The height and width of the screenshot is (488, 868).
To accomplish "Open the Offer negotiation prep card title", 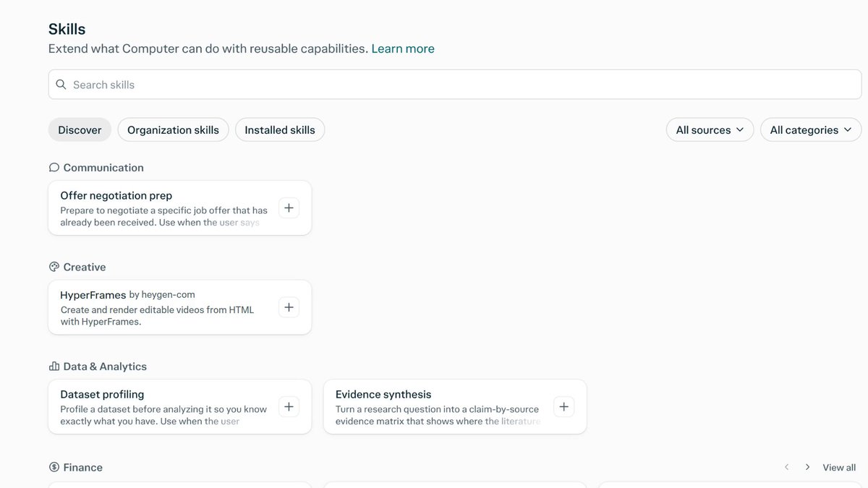I will [x=116, y=195].
